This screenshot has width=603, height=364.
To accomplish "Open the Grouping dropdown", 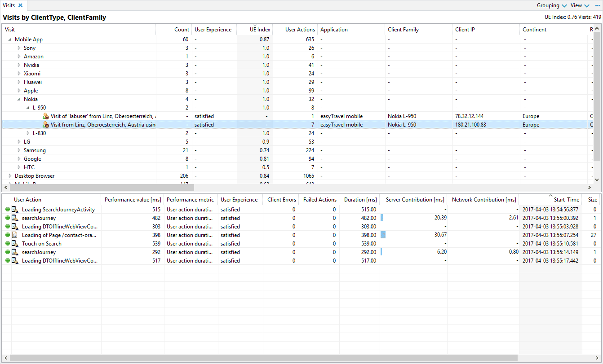I will click(552, 5).
